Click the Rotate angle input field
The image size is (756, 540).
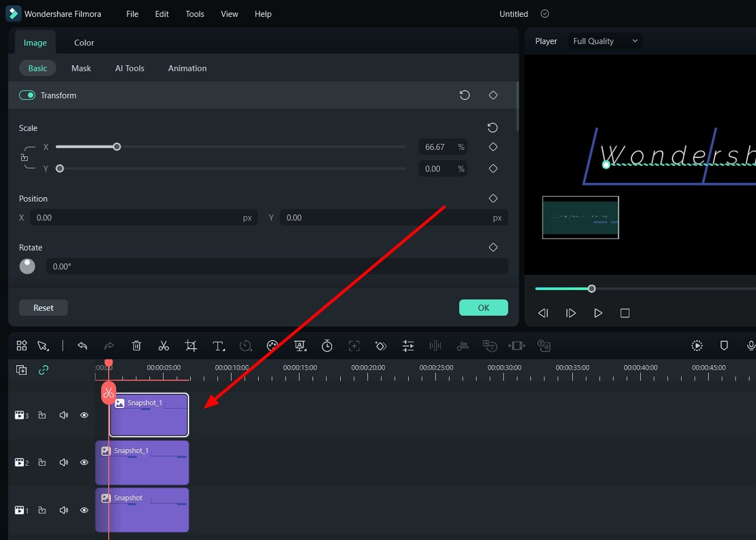(x=277, y=267)
